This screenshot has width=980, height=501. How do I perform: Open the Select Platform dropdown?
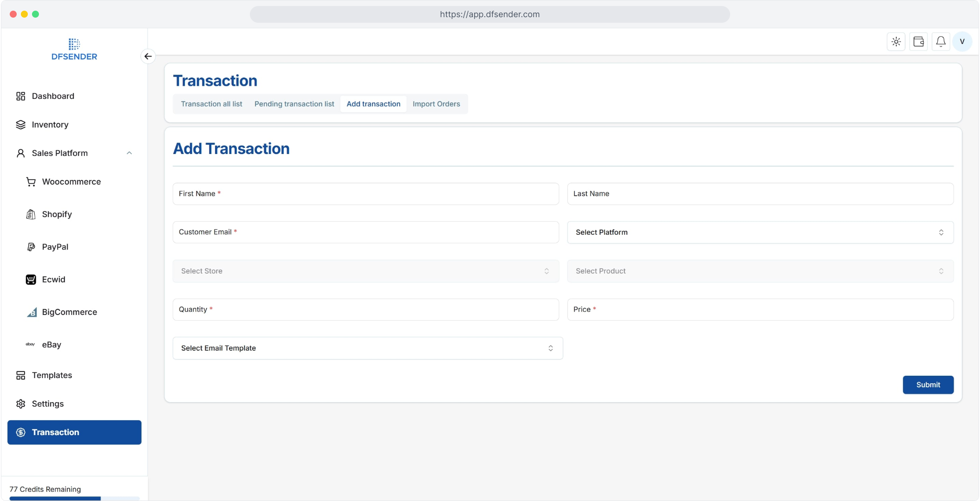(x=760, y=232)
